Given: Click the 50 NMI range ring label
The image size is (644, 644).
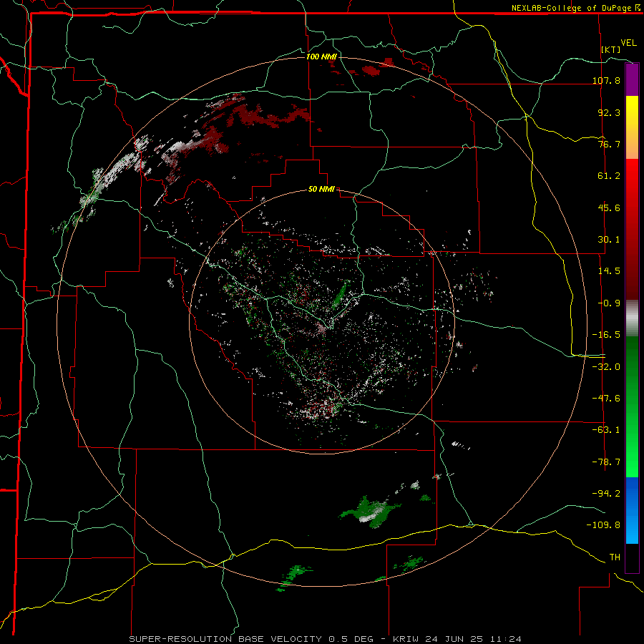Looking at the screenshot, I should point(321,190).
